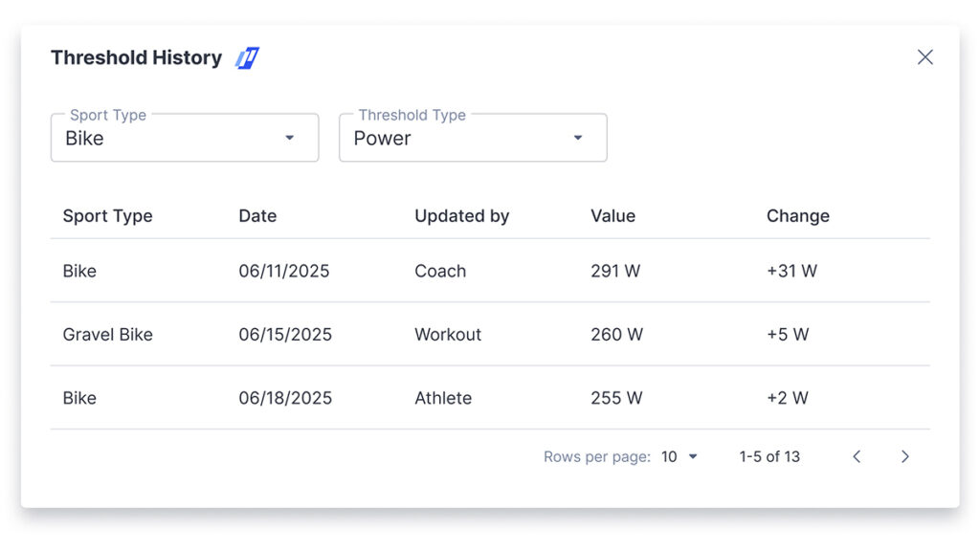The width and height of the screenshot is (980, 551).
Task: Click the Threshold History logo icon
Action: point(247,57)
